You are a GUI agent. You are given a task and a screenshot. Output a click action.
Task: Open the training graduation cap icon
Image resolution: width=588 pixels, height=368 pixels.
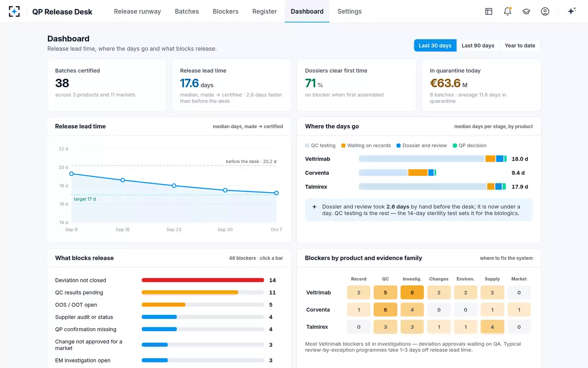click(526, 11)
